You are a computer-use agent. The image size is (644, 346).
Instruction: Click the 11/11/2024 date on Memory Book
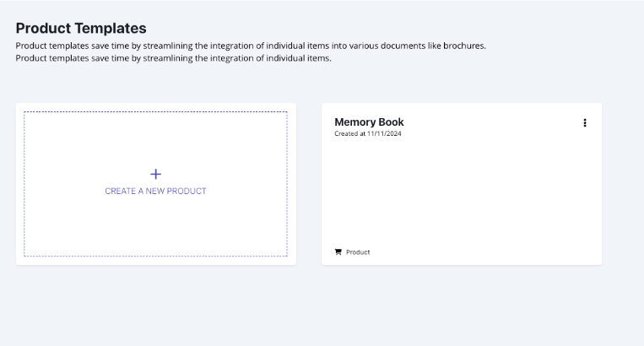pyautogui.click(x=384, y=134)
